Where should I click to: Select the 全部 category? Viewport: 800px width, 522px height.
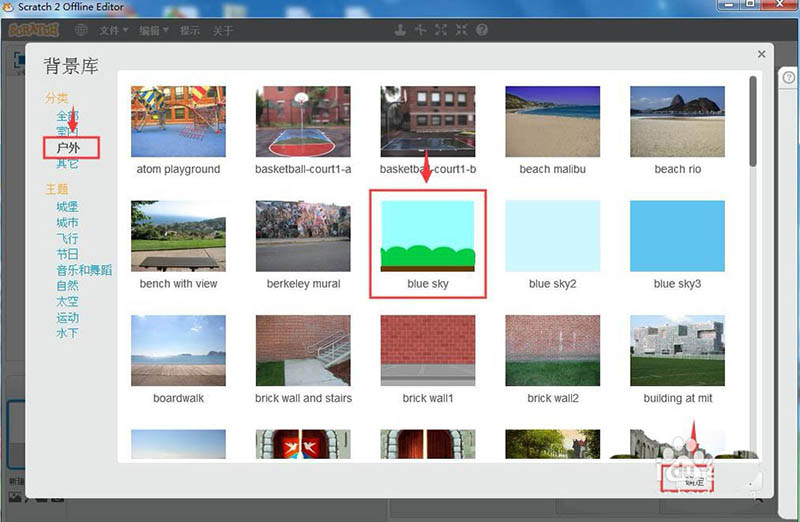pos(67,116)
